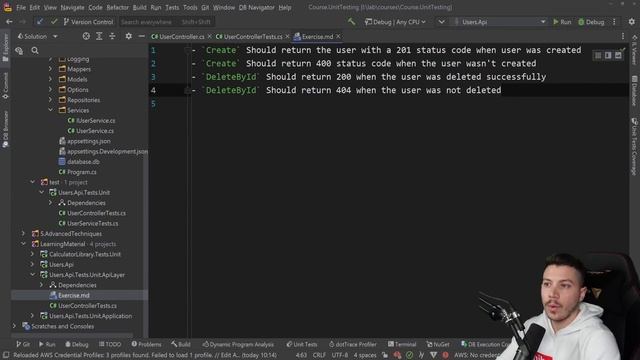Image resolution: width=640 pixels, height=360 pixels.
Task: Expand the Mappers folder
Action: pos(51,69)
